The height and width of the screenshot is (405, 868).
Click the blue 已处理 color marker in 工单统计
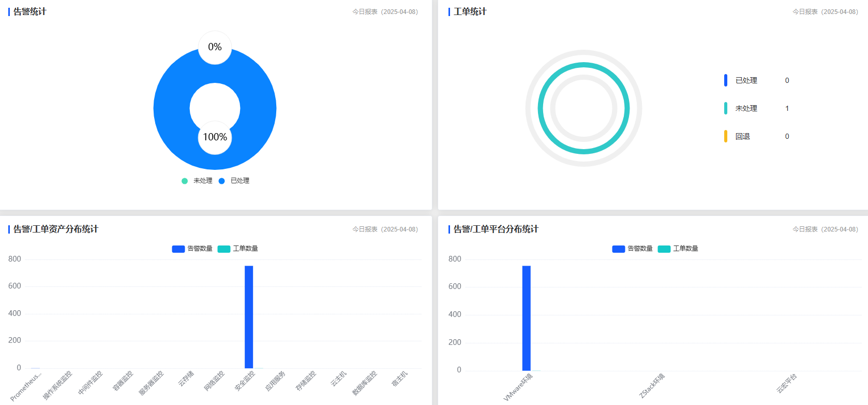click(726, 80)
